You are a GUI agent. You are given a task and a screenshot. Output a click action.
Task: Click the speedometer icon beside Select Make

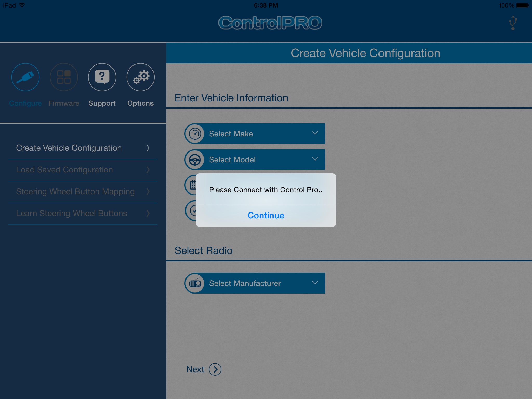pyautogui.click(x=195, y=134)
